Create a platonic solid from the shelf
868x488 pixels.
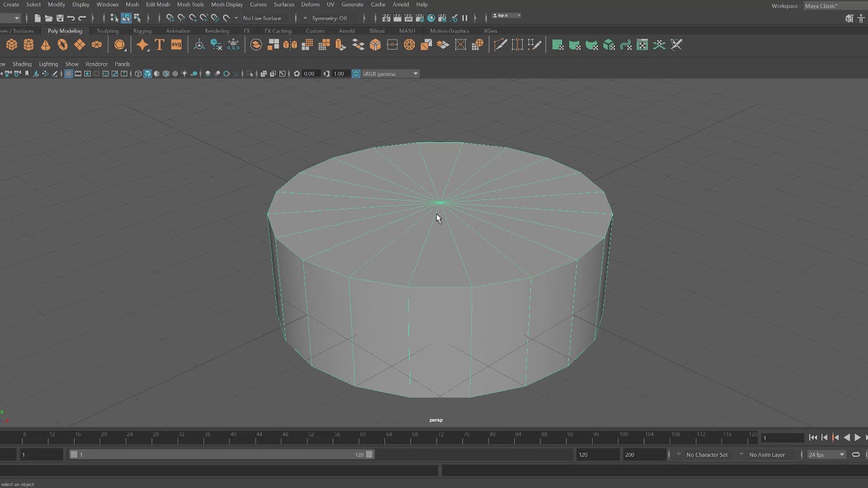(120, 45)
